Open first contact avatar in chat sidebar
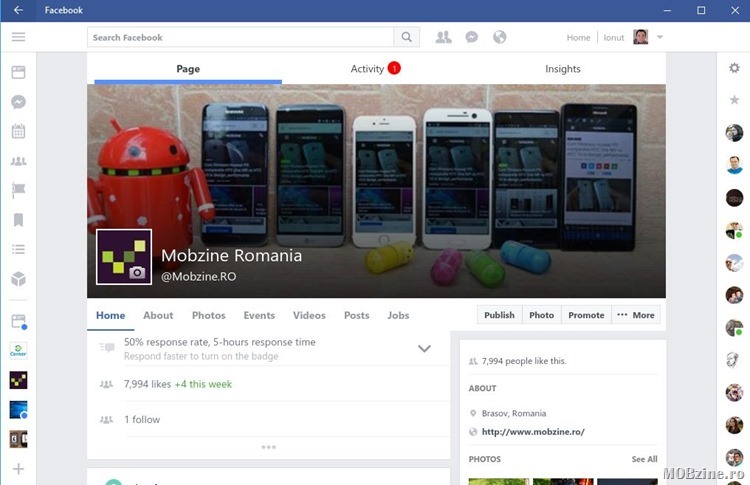 (734, 133)
